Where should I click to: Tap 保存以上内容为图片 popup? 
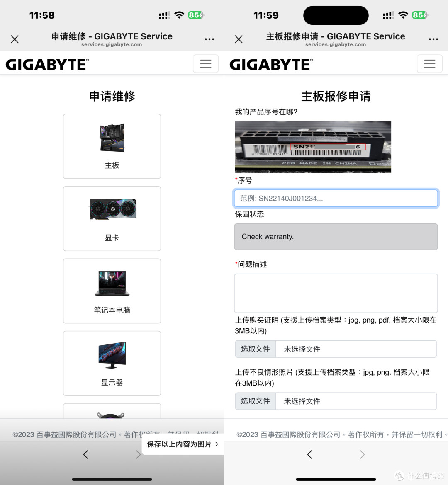pos(183,444)
